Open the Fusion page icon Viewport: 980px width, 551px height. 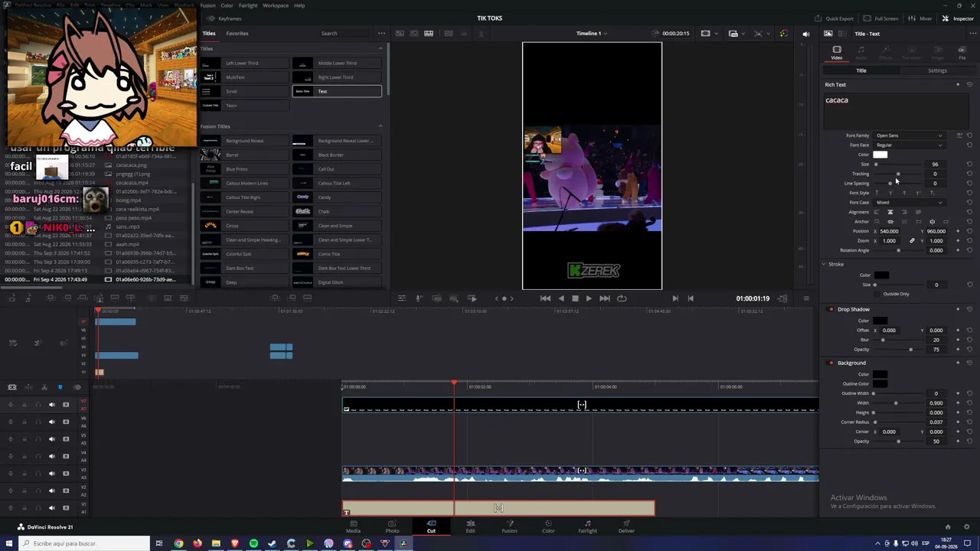tap(509, 526)
